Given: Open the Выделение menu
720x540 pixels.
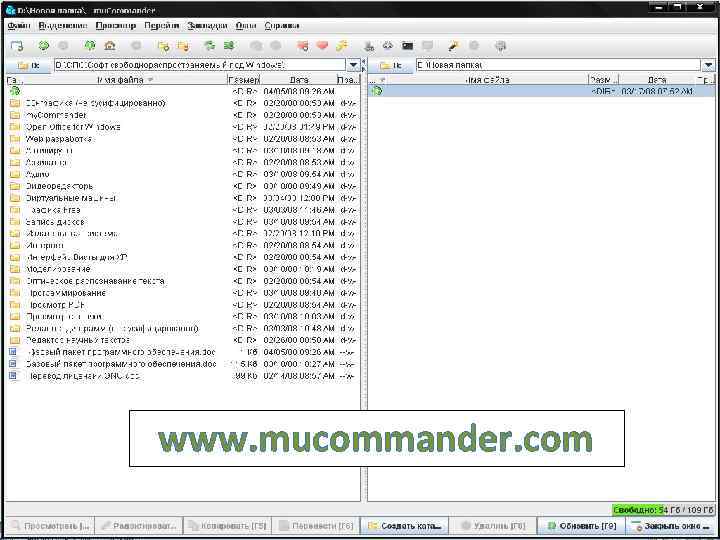Looking at the screenshot, I should pyautogui.click(x=63, y=26).
